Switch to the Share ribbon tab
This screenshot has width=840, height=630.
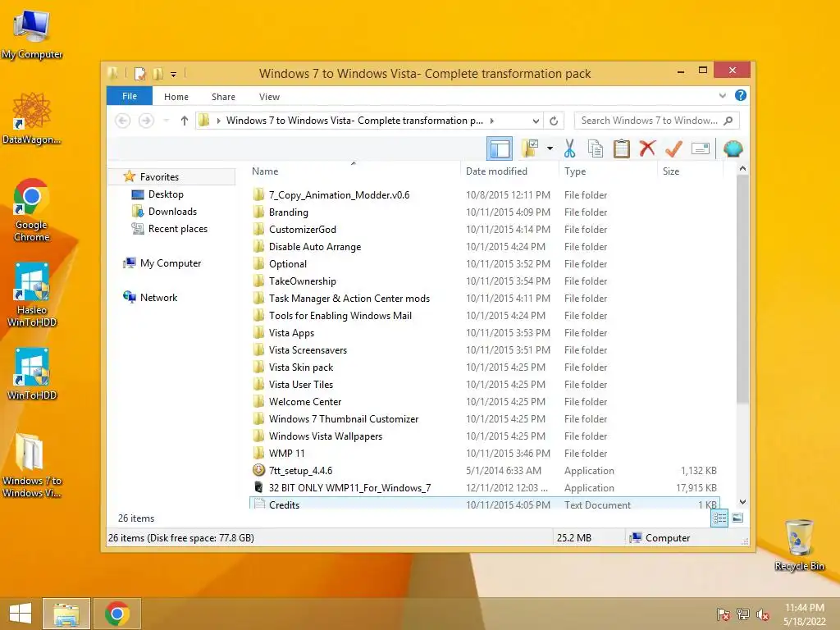tap(223, 97)
